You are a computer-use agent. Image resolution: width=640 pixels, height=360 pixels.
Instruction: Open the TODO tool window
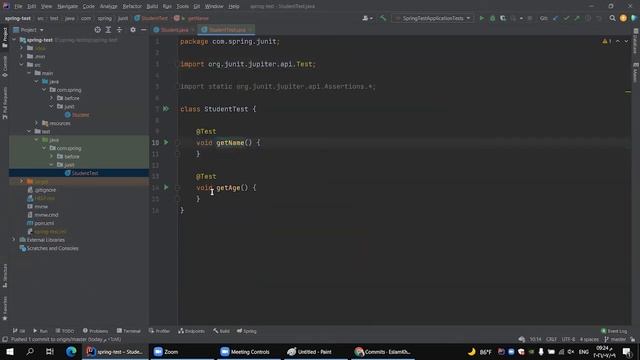(x=65, y=331)
